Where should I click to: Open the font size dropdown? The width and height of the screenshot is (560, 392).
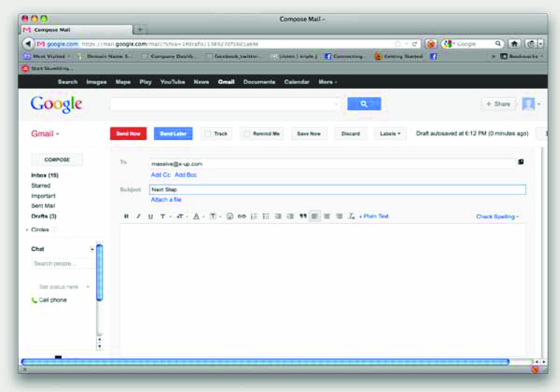182,216
